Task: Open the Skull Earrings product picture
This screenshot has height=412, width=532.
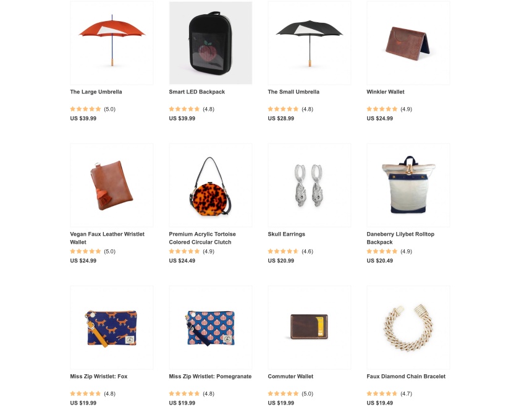Action: click(x=310, y=185)
